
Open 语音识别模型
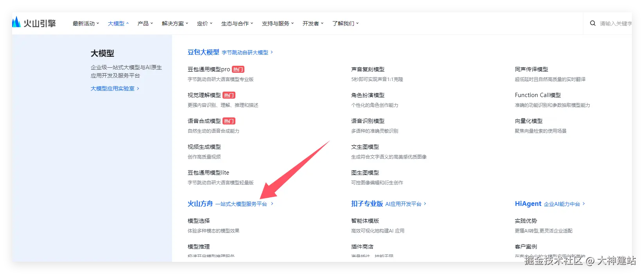[x=368, y=121]
